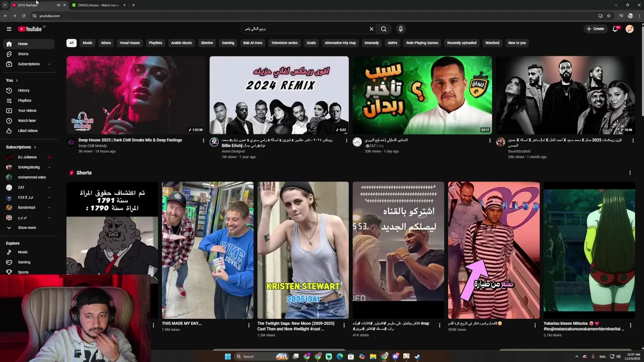The image size is (644, 362).
Task: Open the Deep Chill Melody channel link
Action: [x=93, y=146]
